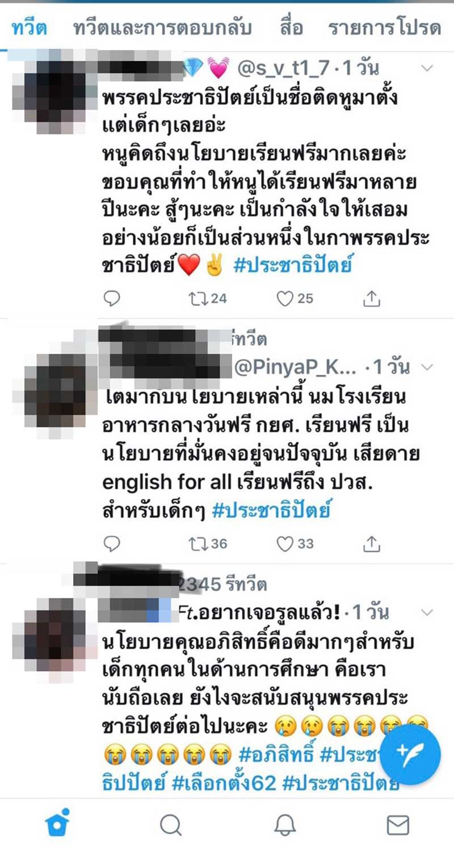Like the tweet with 33 likes
Screen dimensions: 454x868
point(295,544)
